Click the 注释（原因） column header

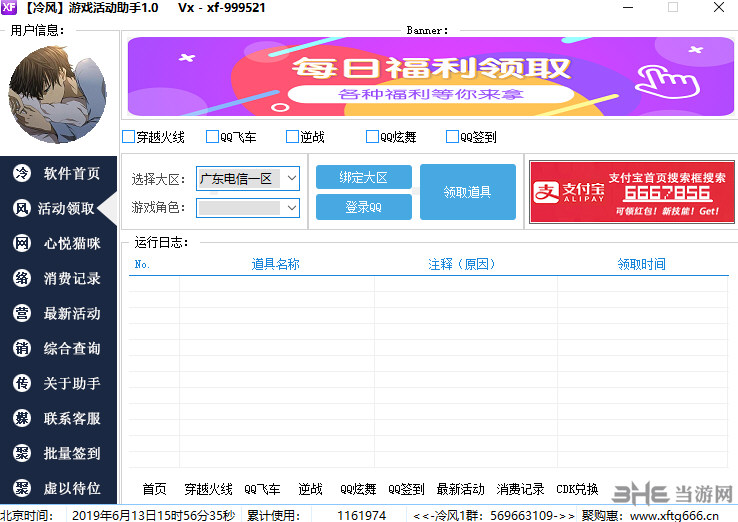[462, 264]
